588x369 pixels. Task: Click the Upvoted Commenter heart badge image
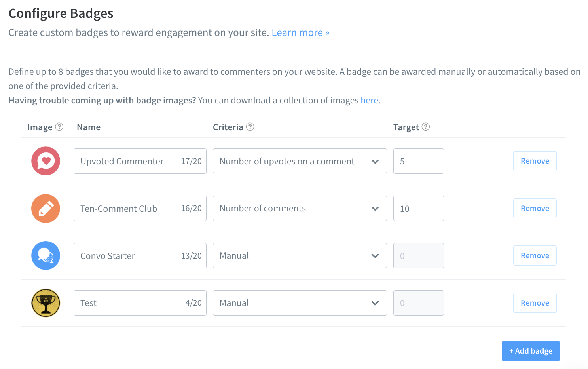pyautogui.click(x=46, y=161)
